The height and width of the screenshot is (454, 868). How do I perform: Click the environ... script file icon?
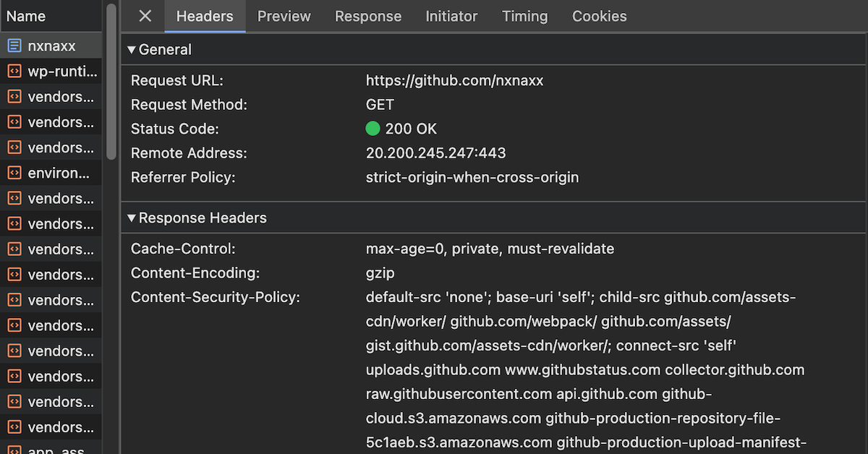click(x=14, y=173)
